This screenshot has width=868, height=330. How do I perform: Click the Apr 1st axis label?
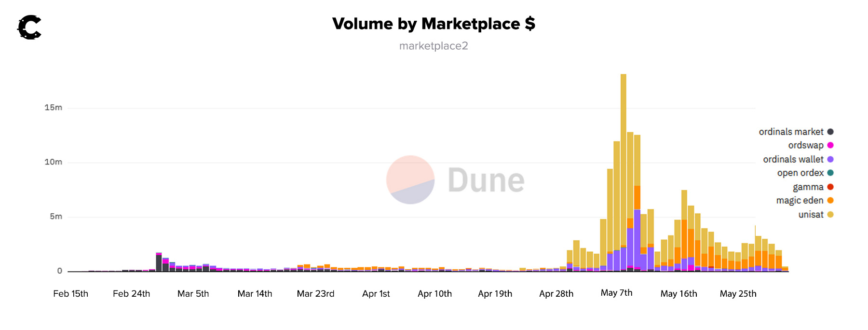(x=376, y=294)
